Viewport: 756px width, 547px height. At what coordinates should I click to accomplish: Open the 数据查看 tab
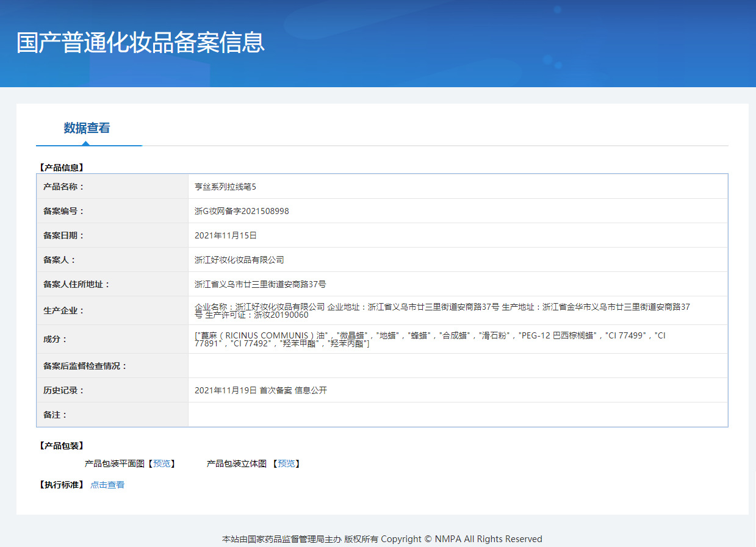[x=87, y=128]
